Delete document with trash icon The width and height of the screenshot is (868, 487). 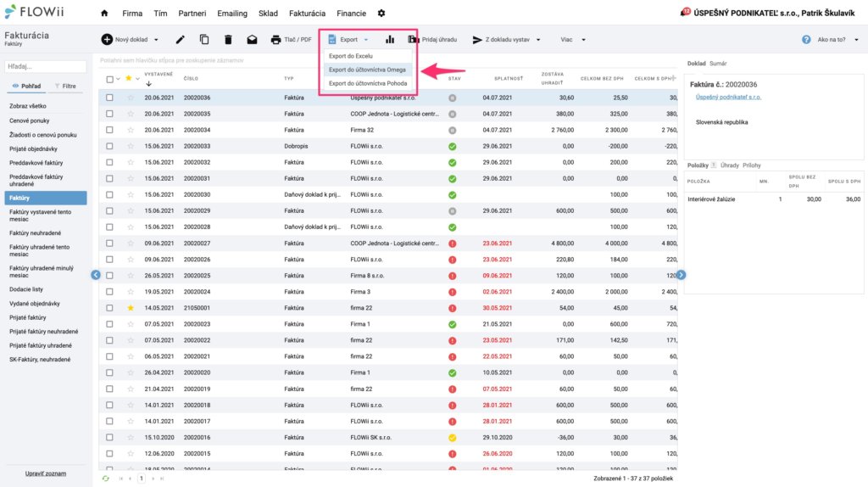(x=228, y=39)
